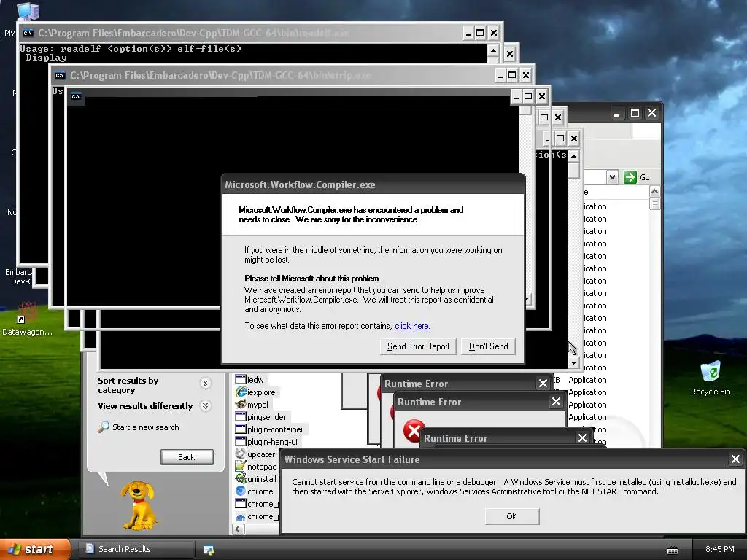Maximize the strip.exe console window
Viewport: 747px width, 560px height.
(x=512, y=75)
